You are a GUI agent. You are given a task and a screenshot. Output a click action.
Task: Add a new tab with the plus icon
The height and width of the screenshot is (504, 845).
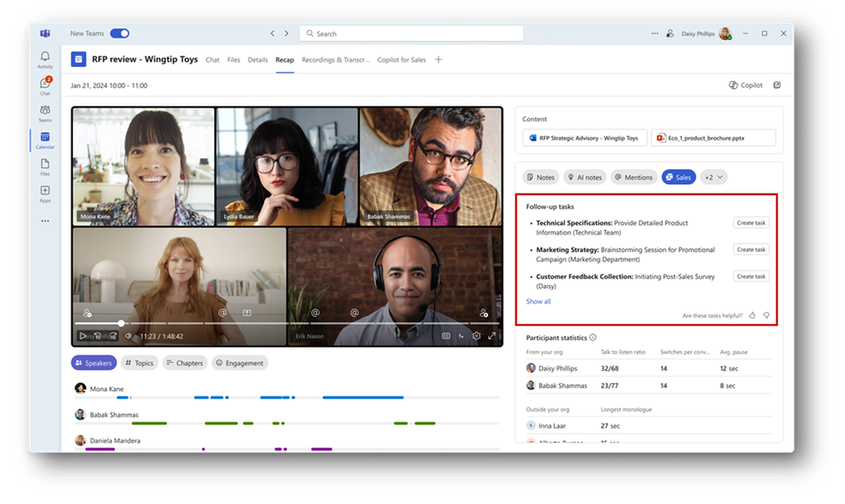click(x=439, y=60)
